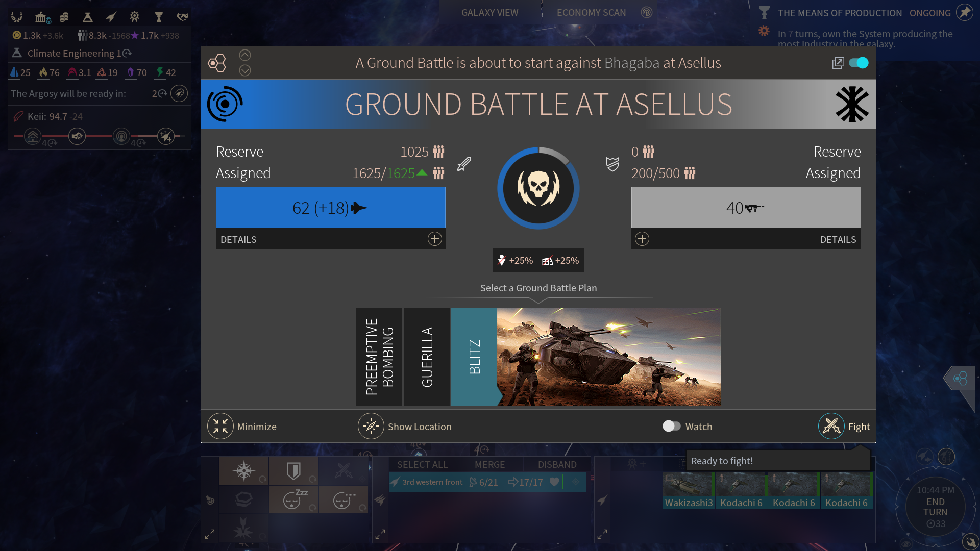Expand attacker DETAILS with plus button
This screenshot has width=980, height=551.
[434, 239]
